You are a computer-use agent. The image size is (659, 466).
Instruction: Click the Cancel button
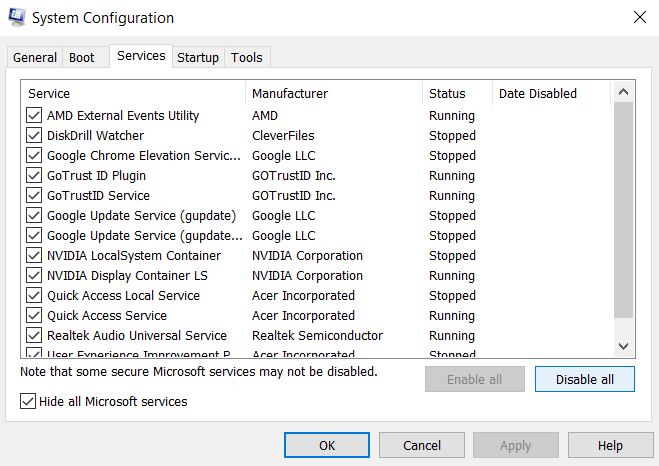(x=422, y=445)
